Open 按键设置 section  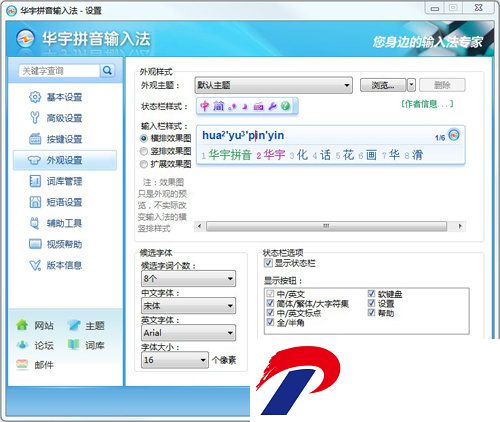click(64, 139)
